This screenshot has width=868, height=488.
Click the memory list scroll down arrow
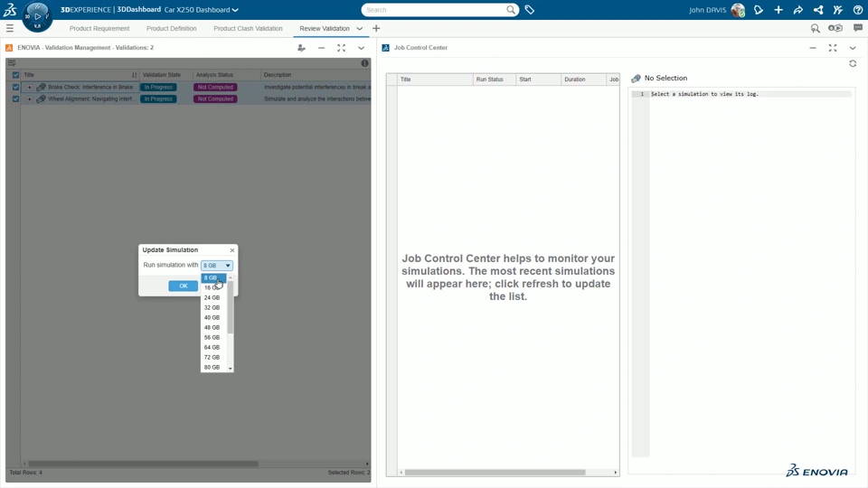coord(231,369)
